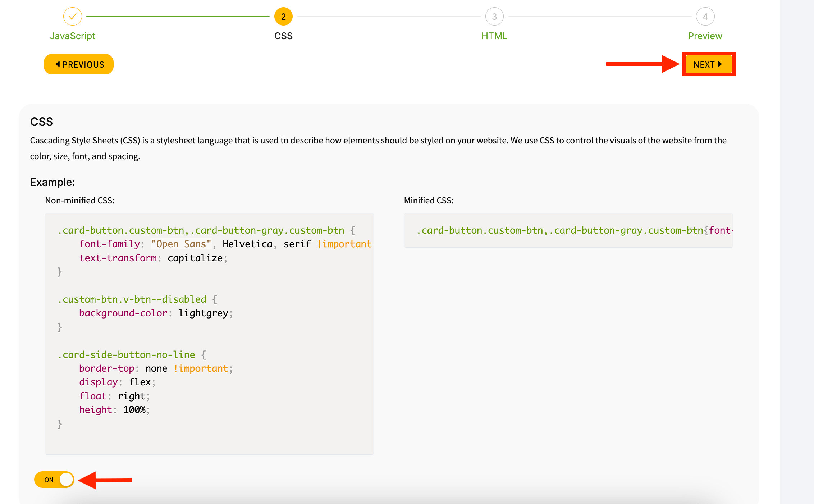The height and width of the screenshot is (504, 814).
Task: Turn off the ON toggle switch
Action: (x=54, y=480)
